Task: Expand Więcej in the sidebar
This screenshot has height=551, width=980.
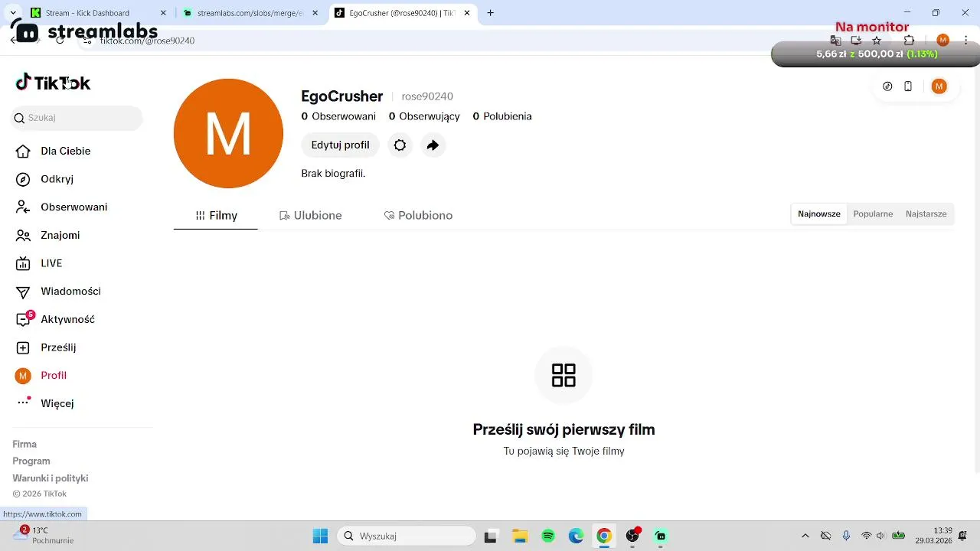Action: [45, 403]
